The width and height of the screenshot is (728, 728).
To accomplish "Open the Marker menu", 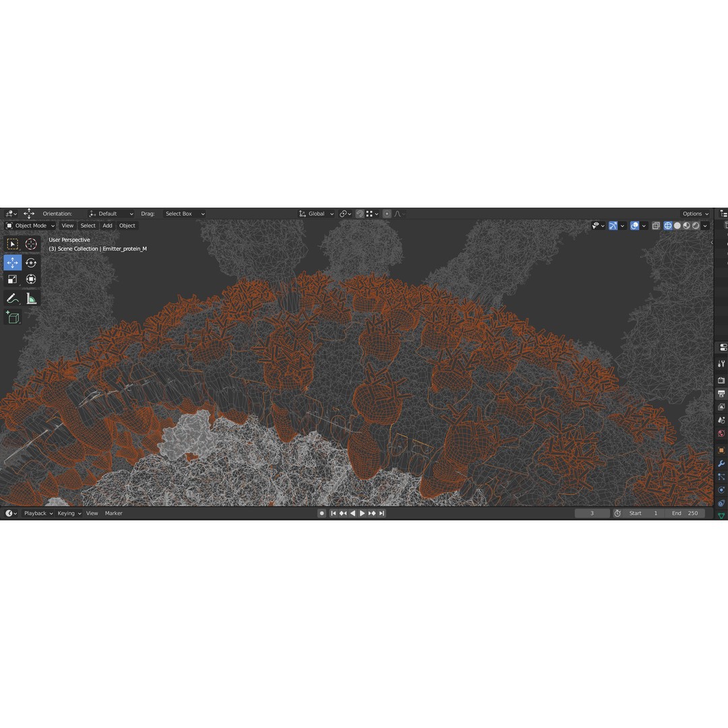I will pos(113,513).
